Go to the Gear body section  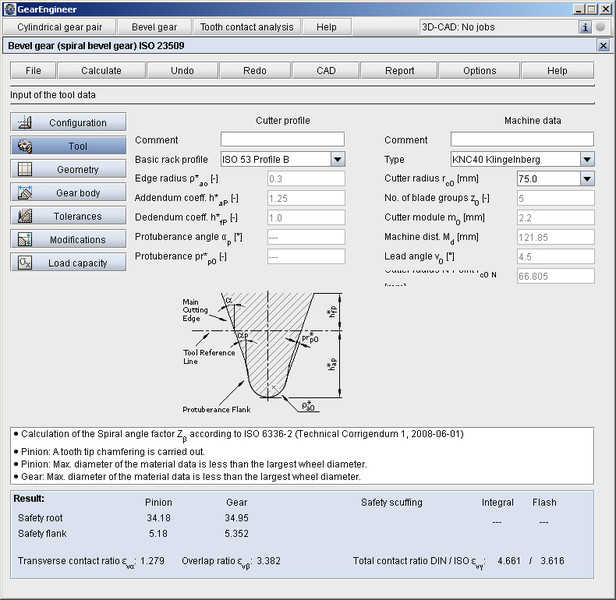[x=69, y=192]
